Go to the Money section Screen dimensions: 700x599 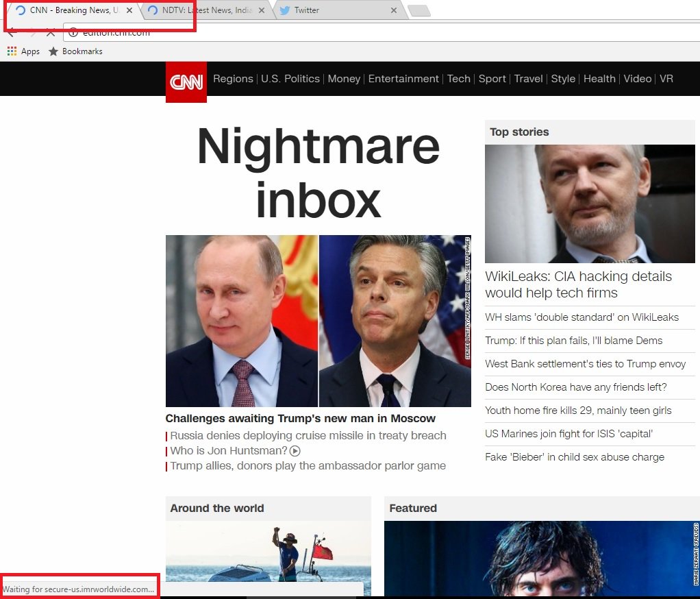[344, 79]
